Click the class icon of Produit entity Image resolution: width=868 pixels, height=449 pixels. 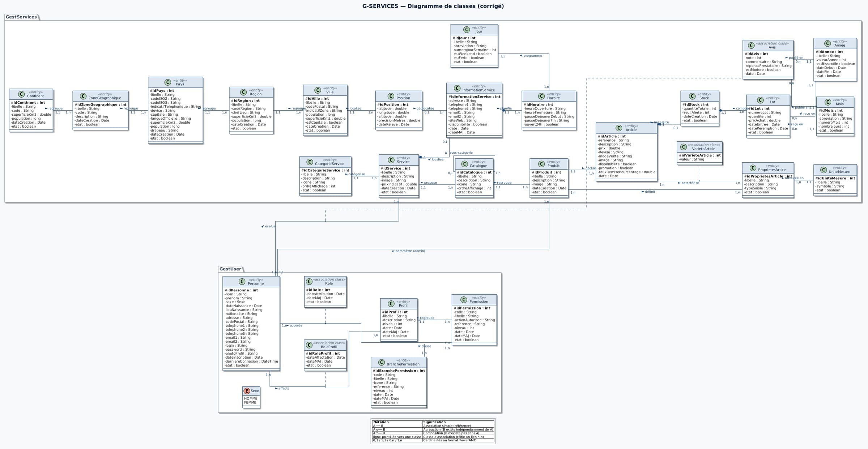pyautogui.click(x=541, y=164)
